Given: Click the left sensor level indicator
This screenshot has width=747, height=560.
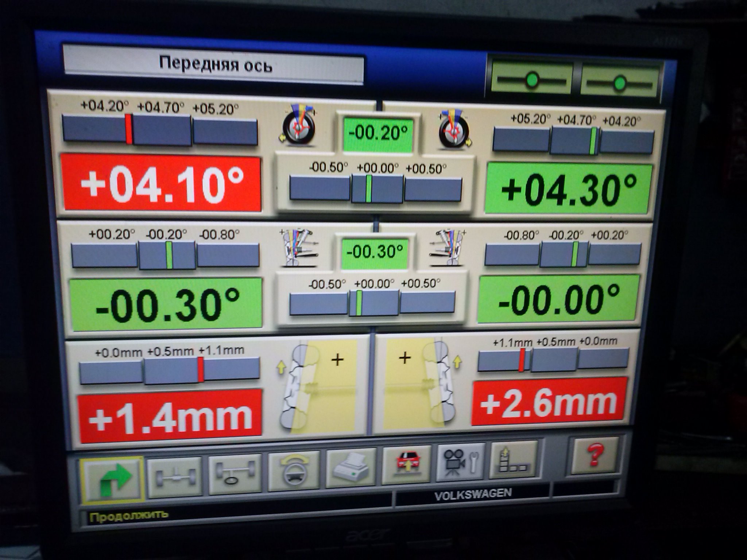Looking at the screenshot, I should 531,80.
